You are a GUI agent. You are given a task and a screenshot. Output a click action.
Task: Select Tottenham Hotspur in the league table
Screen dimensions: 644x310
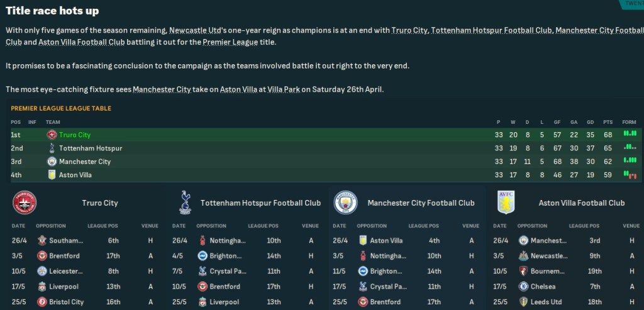pos(90,148)
